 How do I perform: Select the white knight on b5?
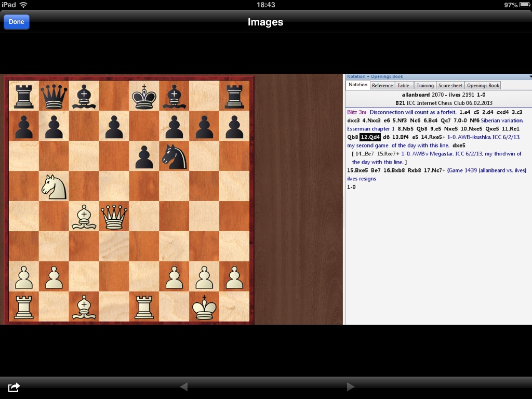point(54,186)
